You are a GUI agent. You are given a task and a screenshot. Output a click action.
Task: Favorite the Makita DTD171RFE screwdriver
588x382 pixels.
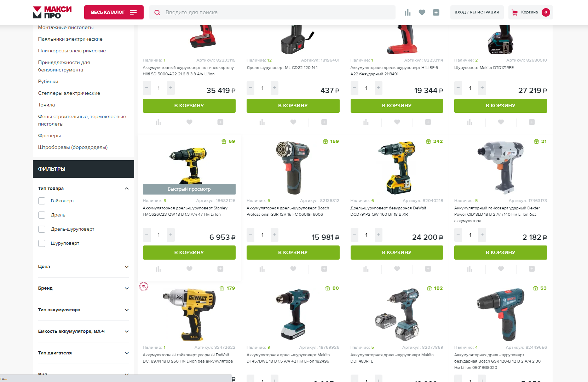[501, 122]
